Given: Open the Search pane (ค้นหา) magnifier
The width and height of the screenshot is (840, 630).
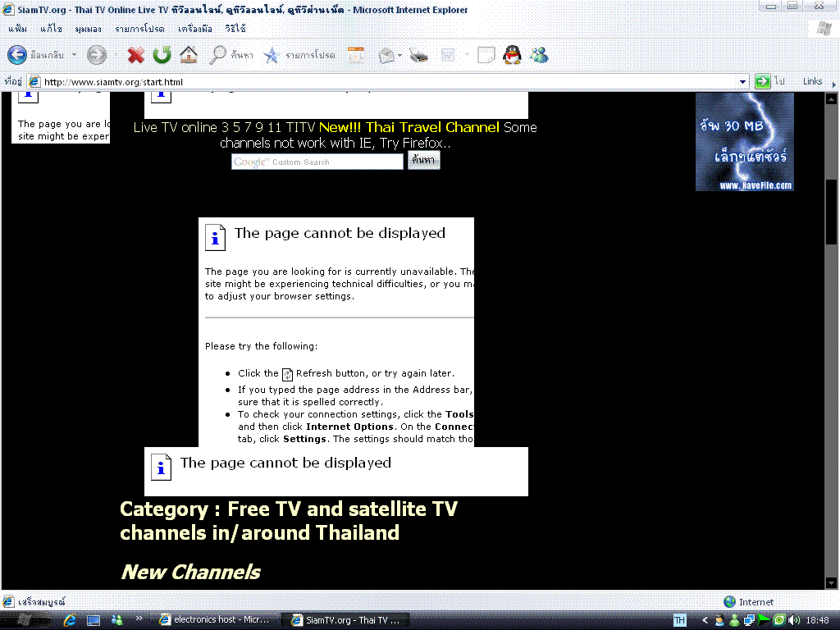Looking at the screenshot, I should pos(231,55).
